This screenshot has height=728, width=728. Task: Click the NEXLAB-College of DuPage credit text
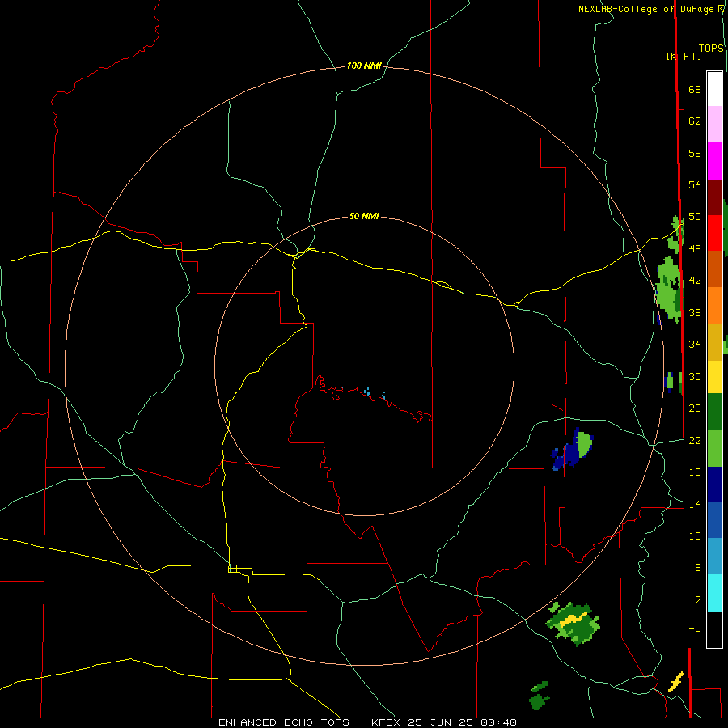pos(650,9)
